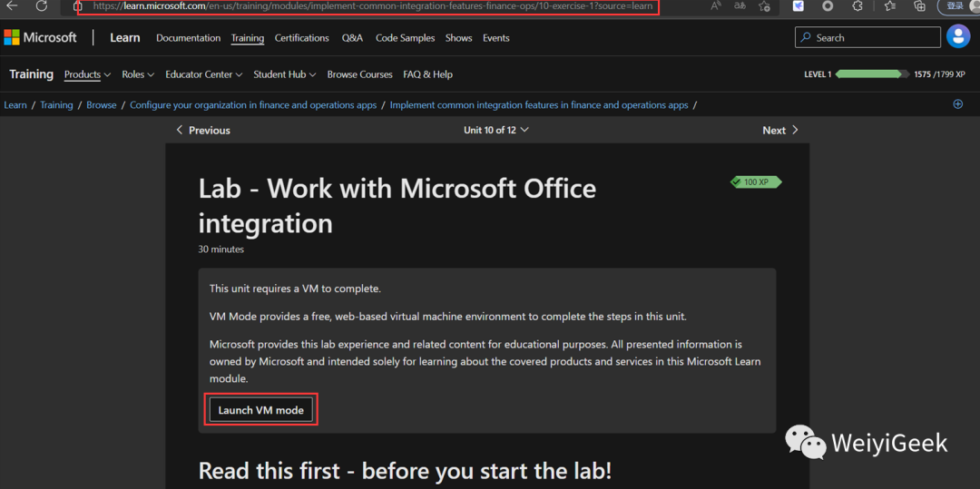Click 'This unit requires a VM to complete.' text
This screenshot has width=980, height=489.
(x=295, y=289)
